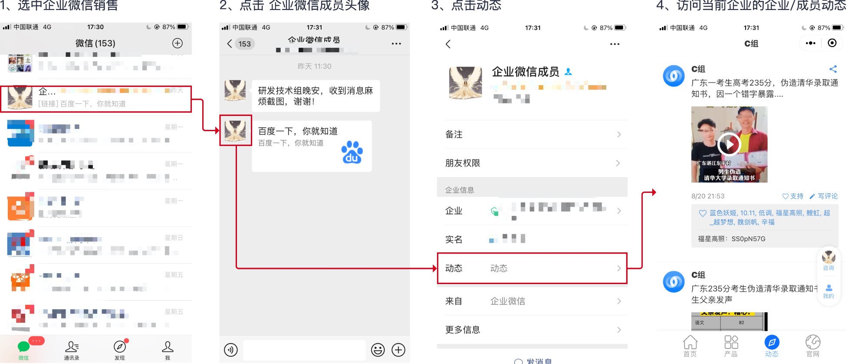
Task: Go to the 产品 tab in the mini program
Action: pyautogui.click(x=731, y=346)
